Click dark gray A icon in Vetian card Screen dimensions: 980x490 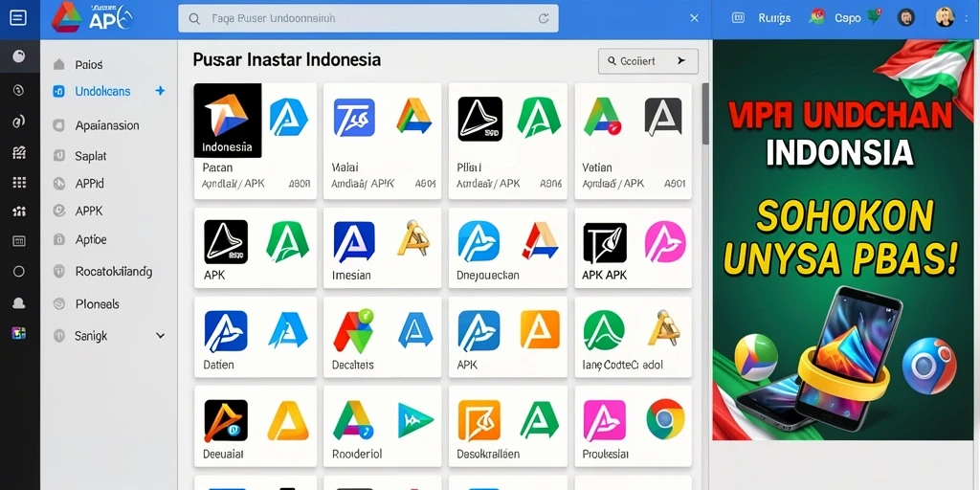pos(663,118)
